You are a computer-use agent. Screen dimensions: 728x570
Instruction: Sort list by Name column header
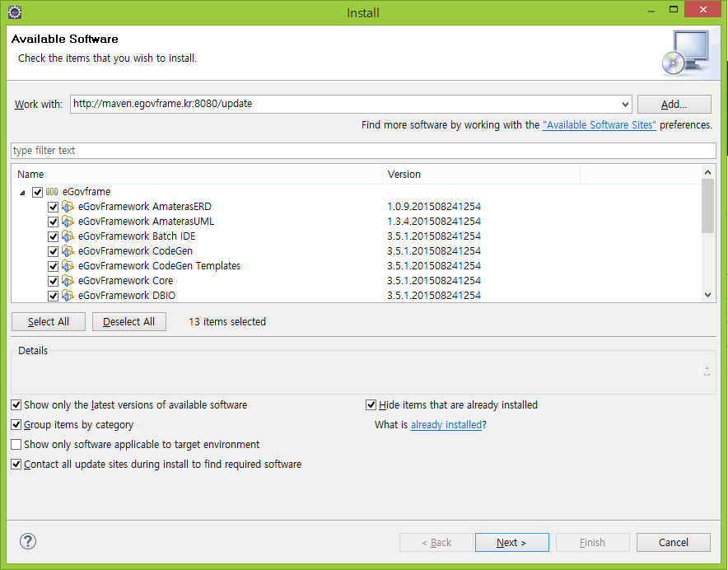tap(198, 175)
